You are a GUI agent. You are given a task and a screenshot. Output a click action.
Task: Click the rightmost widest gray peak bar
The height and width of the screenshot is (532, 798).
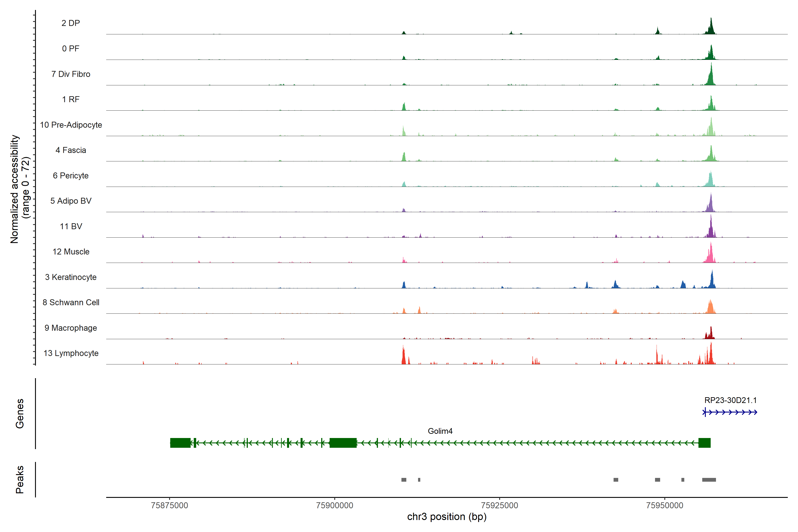709,480
